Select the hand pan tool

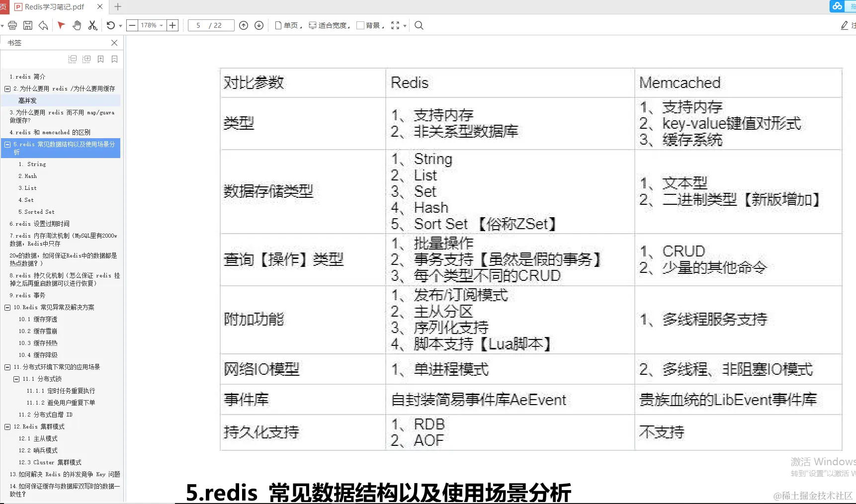tap(77, 25)
